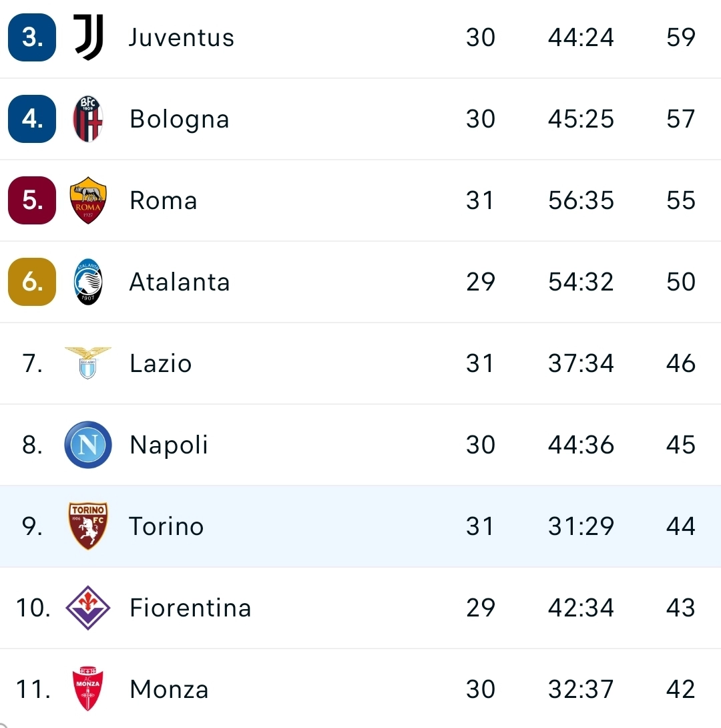Click the Juventus club logo

(88, 37)
